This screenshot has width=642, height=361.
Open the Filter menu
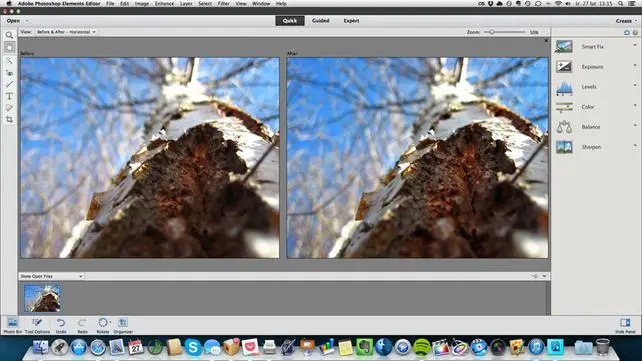224,4
